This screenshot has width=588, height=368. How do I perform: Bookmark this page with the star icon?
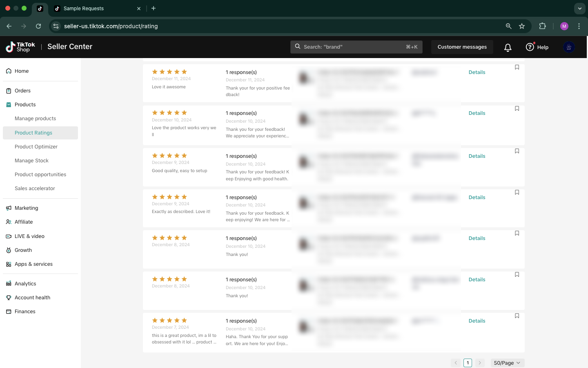(x=522, y=26)
